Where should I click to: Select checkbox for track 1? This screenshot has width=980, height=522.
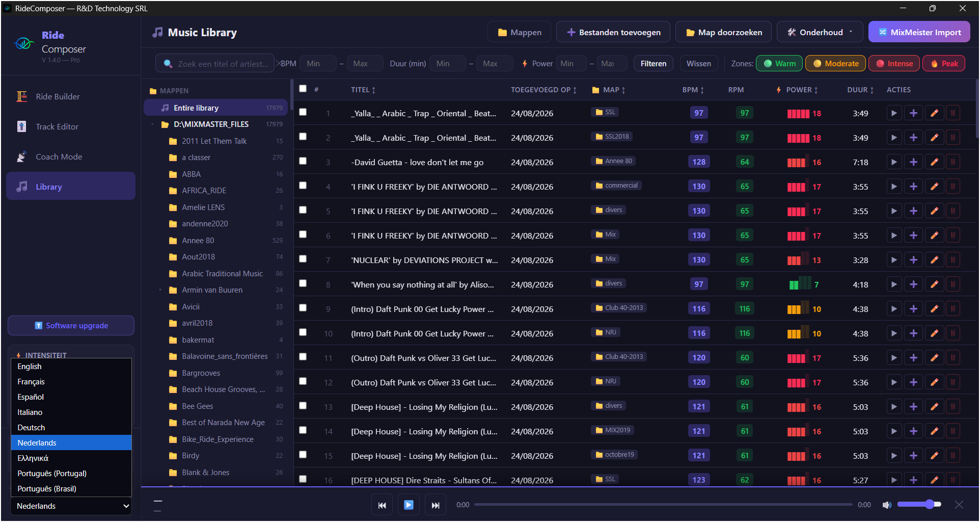tap(303, 112)
